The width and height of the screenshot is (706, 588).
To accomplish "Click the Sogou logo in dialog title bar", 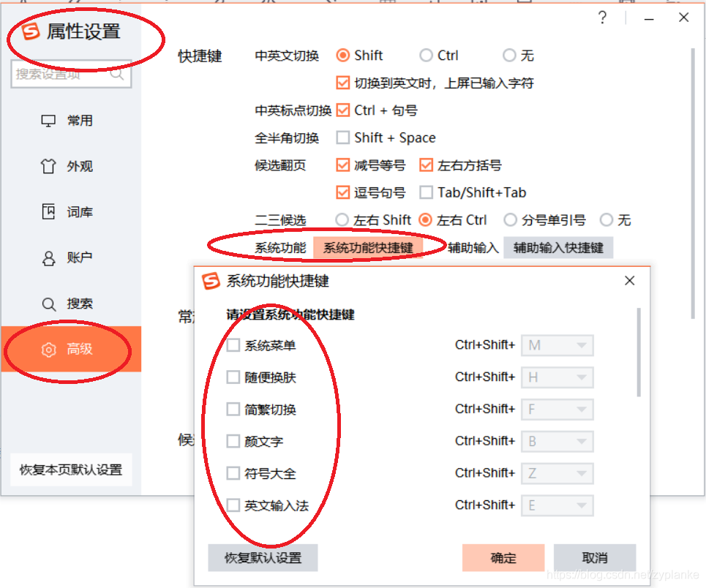I will 210,281.
